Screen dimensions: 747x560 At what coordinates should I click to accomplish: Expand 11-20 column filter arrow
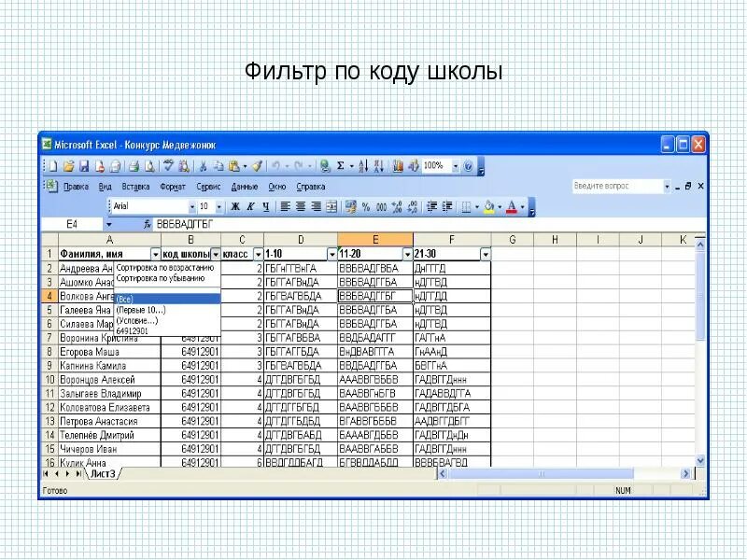[x=407, y=254]
